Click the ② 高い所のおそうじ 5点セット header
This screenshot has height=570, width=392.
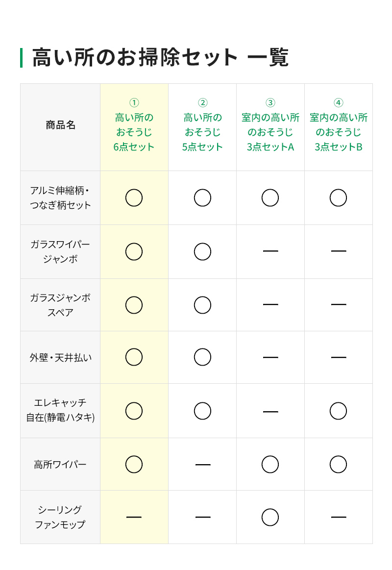[202, 125]
